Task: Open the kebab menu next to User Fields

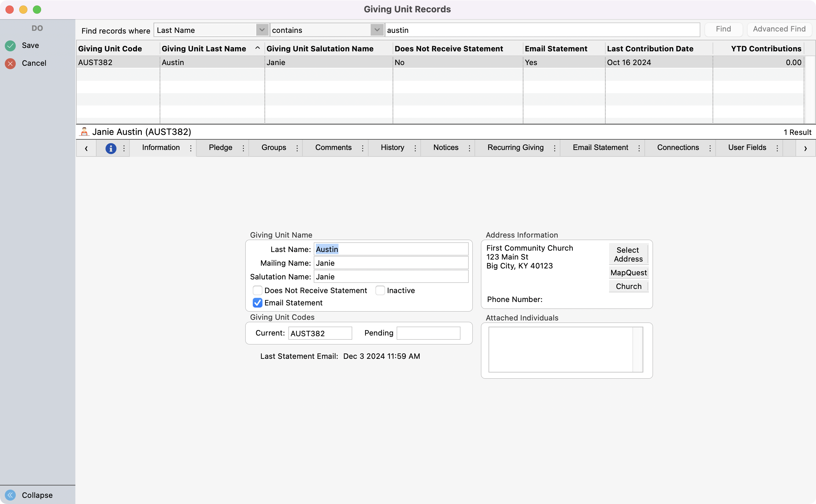Action: [x=777, y=148]
